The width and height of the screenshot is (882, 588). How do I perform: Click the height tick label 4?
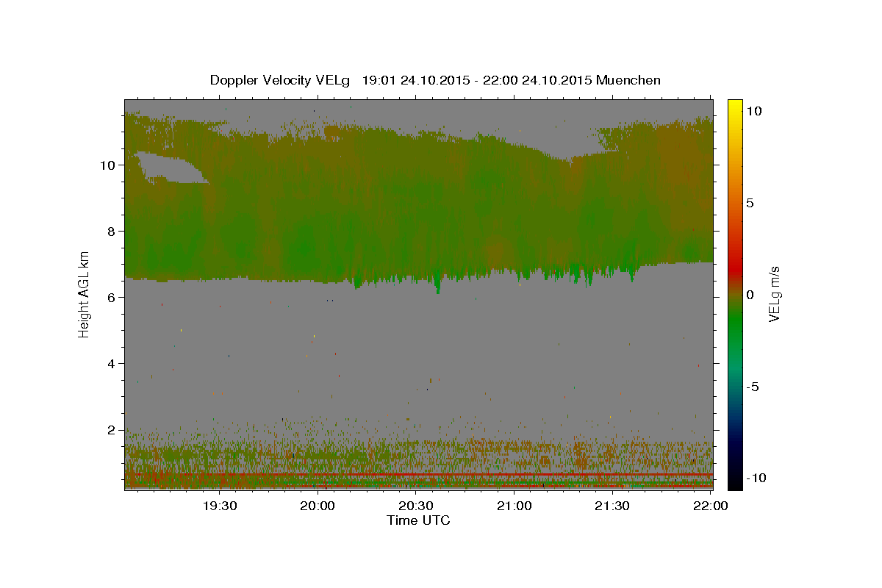point(112,364)
